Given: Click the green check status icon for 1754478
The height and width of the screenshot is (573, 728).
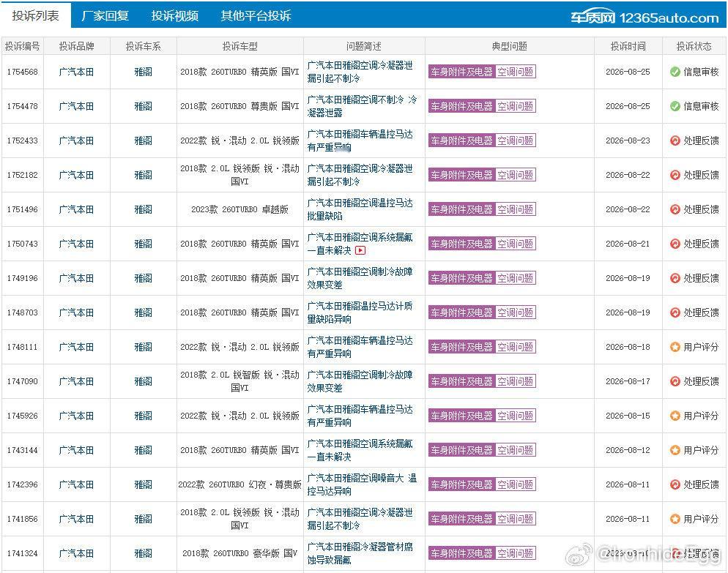Looking at the screenshot, I should (x=675, y=106).
